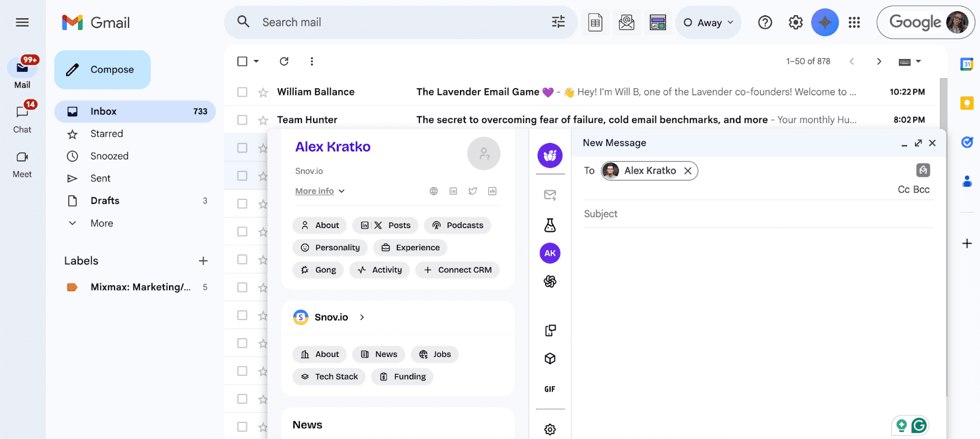Open Gmail settings gear

[795, 23]
